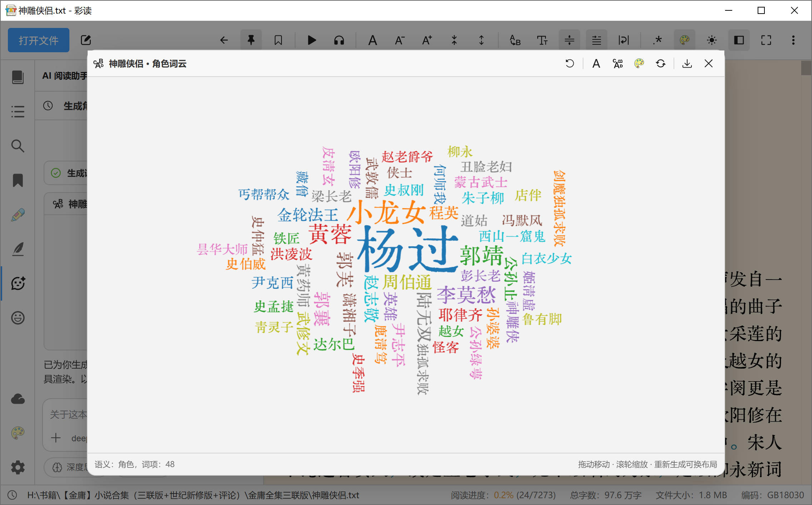Open theme palette in the left sidebar
812x505 pixels.
pyautogui.click(x=18, y=433)
